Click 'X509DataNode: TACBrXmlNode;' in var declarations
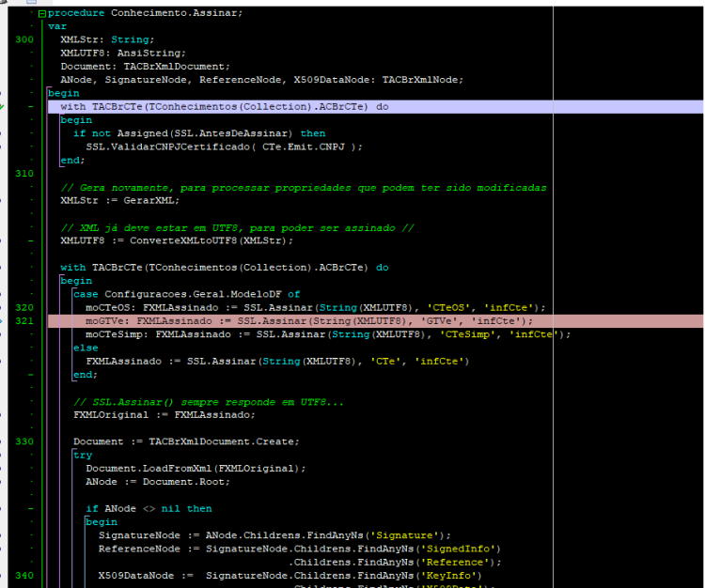705x588 pixels. [x=379, y=80]
